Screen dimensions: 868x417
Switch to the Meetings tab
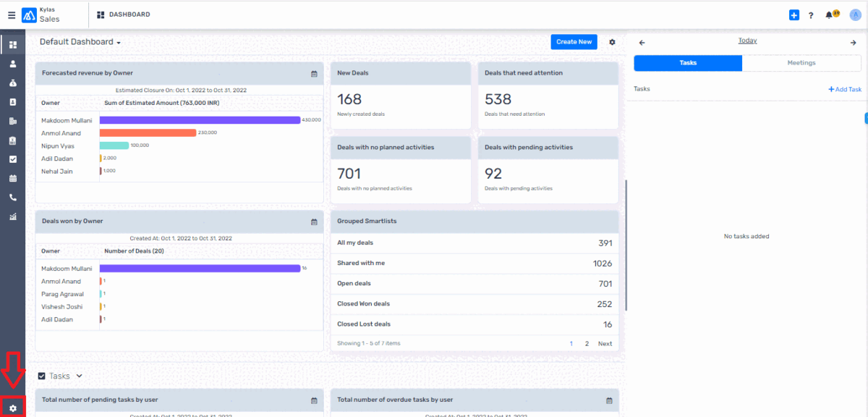801,63
